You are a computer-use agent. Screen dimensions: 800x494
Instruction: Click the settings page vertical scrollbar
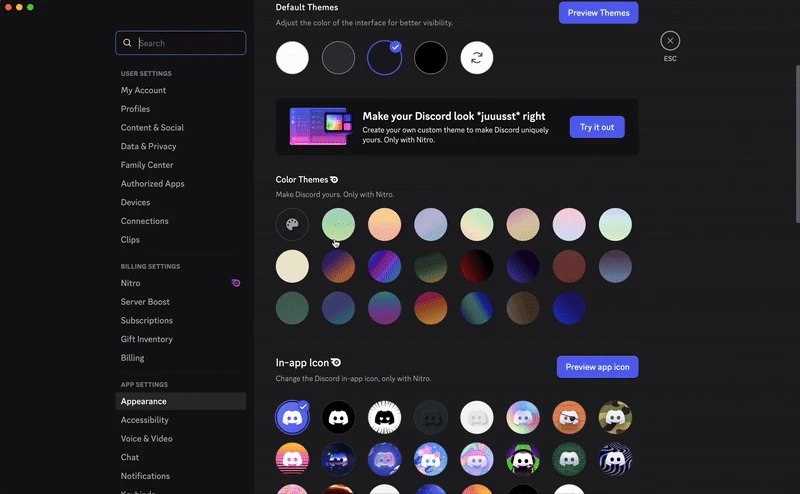point(797,144)
